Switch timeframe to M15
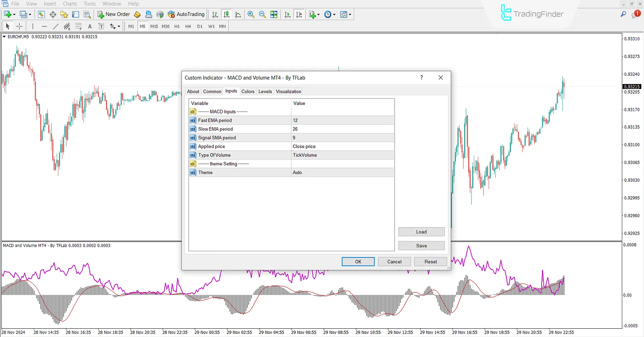This screenshot has width=644, height=337. point(154,27)
